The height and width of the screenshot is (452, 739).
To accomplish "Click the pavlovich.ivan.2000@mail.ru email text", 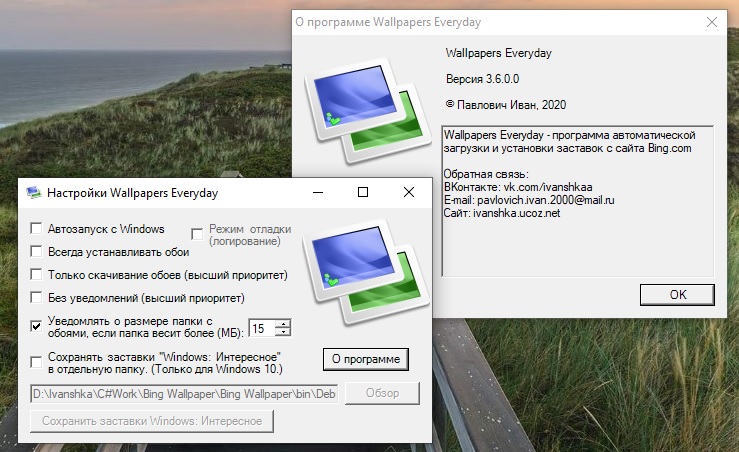I will [x=546, y=200].
